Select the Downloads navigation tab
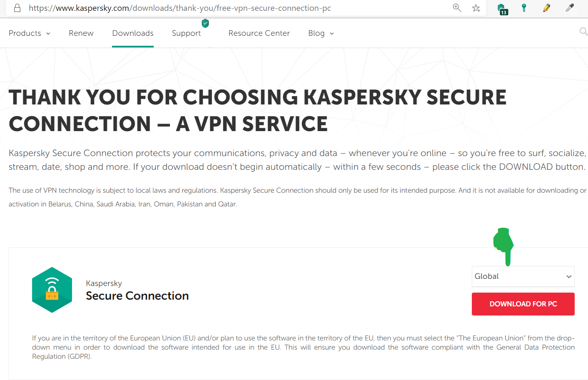The width and height of the screenshot is (588, 380). click(133, 33)
